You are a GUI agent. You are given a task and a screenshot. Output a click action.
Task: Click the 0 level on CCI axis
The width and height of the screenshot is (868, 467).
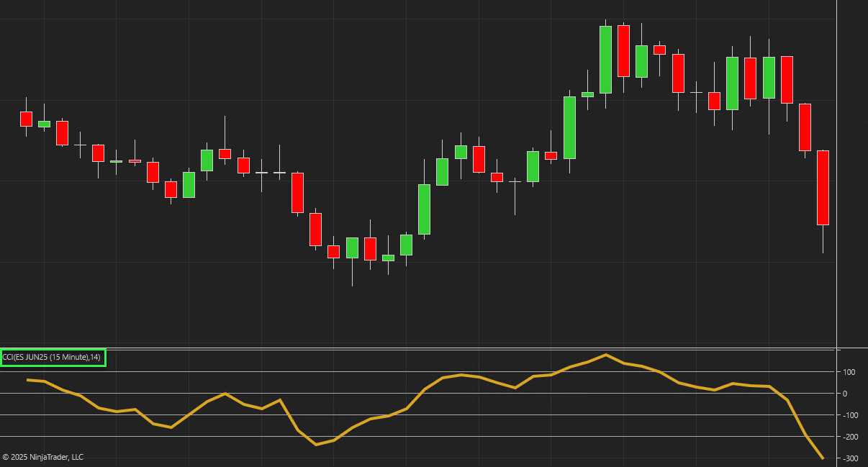pos(845,394)
